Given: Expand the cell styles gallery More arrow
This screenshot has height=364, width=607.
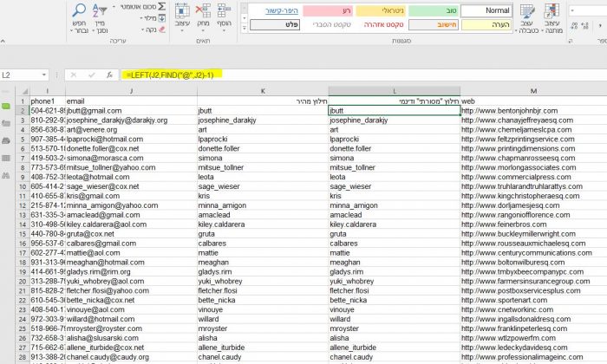Looking at the screenshot, I should click(245, 28).
